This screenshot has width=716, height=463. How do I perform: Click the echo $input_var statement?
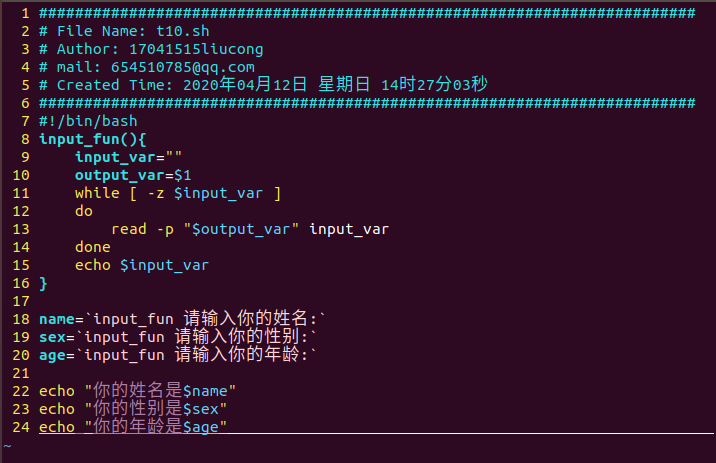click(142, 265)
